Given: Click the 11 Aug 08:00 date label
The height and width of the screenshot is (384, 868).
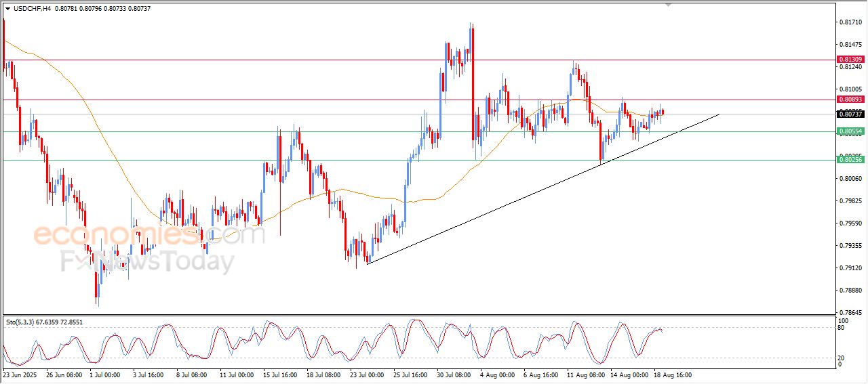Looking at the screenshot, I should coord(585,375).
